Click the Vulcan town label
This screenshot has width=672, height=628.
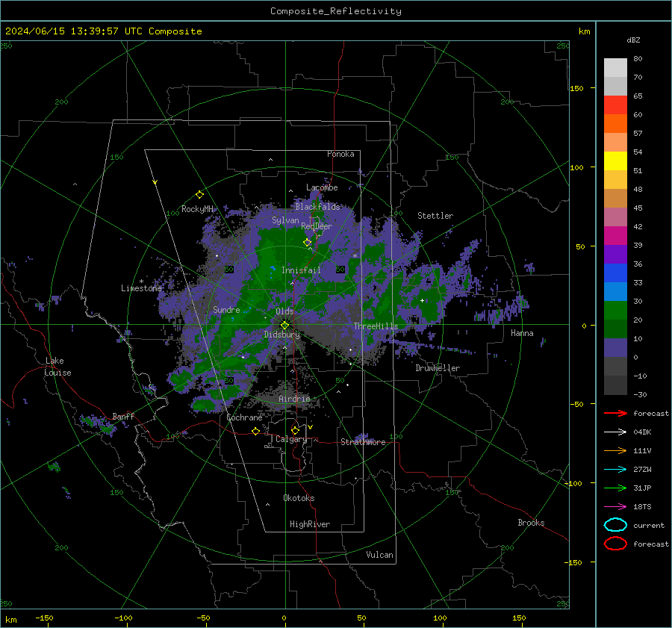click(x=380, y=555)
